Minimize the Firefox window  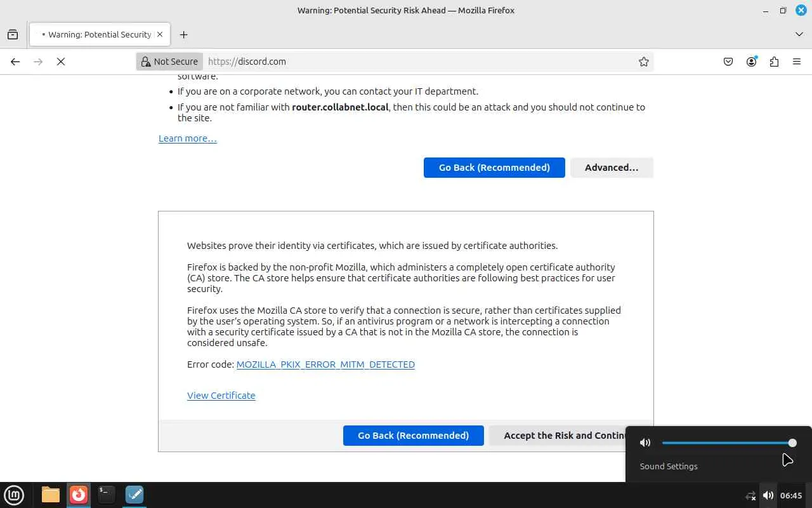pos(766,10)
